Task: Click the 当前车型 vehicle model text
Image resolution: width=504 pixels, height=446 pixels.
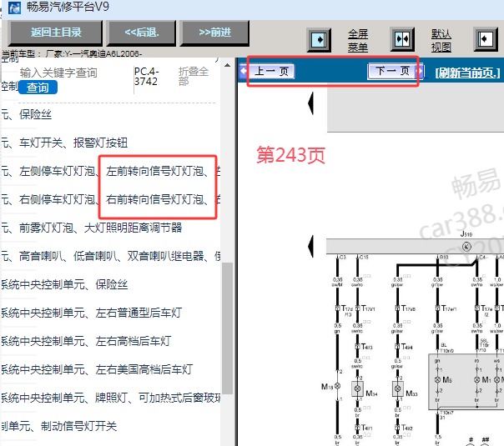Action: [x=72, y=53]
